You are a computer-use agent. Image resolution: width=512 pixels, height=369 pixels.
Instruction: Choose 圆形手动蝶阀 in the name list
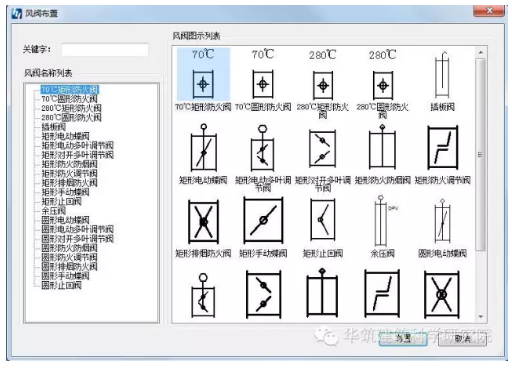point(65,276)
